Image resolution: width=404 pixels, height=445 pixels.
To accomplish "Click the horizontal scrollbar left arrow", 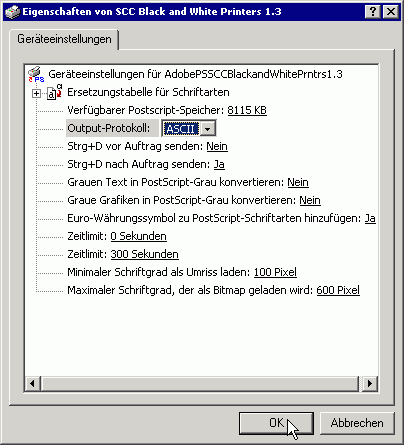I will click(x=32, y=383).
